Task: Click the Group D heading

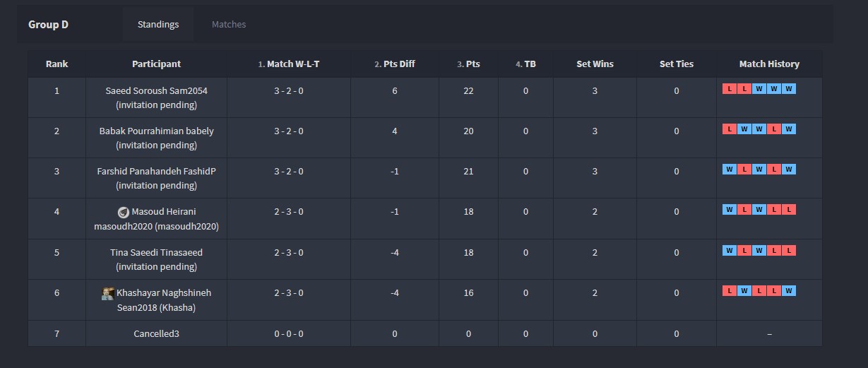Action: (48, 25)
